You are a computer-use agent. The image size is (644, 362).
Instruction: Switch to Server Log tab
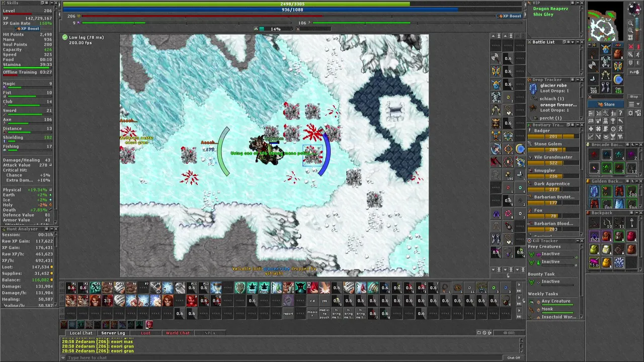point(113,333)
